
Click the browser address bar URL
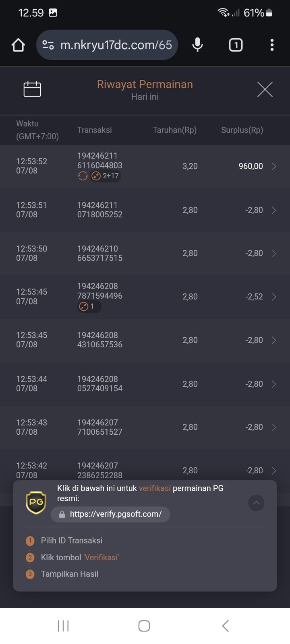116,45
